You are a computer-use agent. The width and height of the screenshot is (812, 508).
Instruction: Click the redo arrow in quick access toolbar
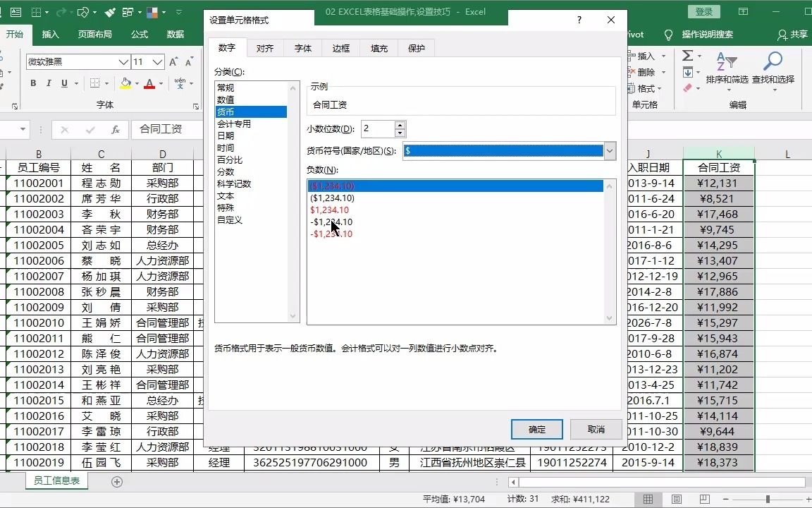[61, 11]
